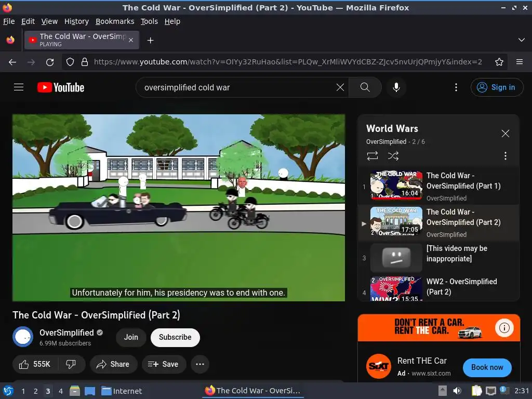The image size is (532, 399).
Task: Select The Cold War Part 2 thumbnail
Action: click(x=396, y=221)
